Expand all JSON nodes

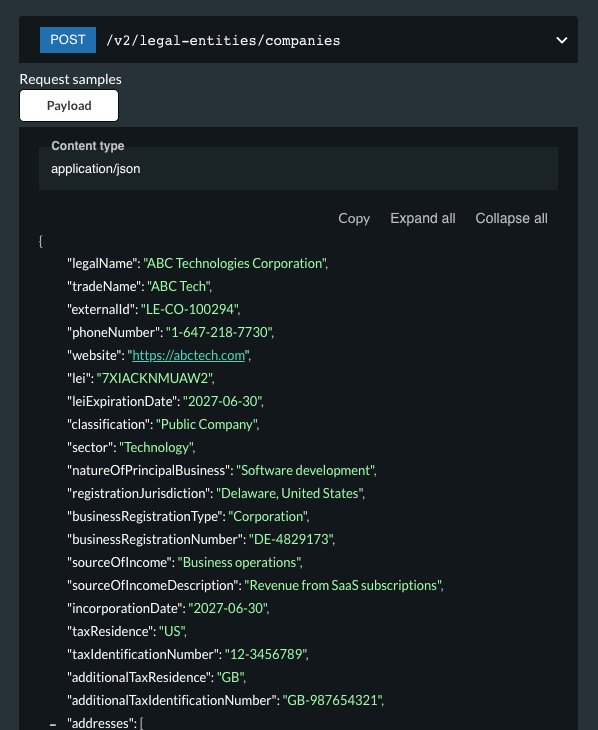pyautogui.click(x=423, y=218)
